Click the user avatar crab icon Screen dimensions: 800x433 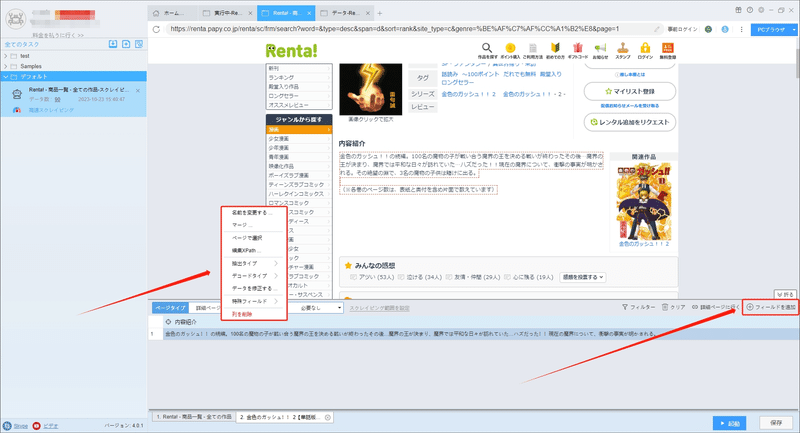[x=15, y=19]
